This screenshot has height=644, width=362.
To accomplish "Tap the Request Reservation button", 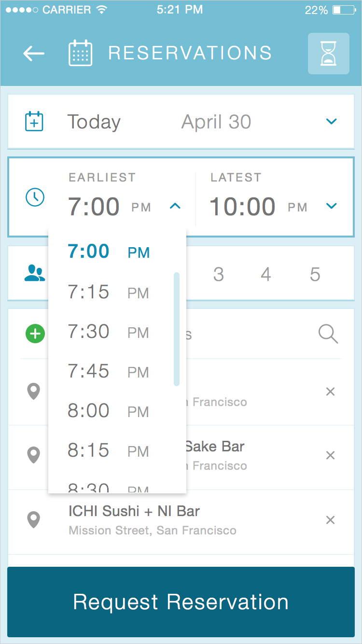I will 181,602.
